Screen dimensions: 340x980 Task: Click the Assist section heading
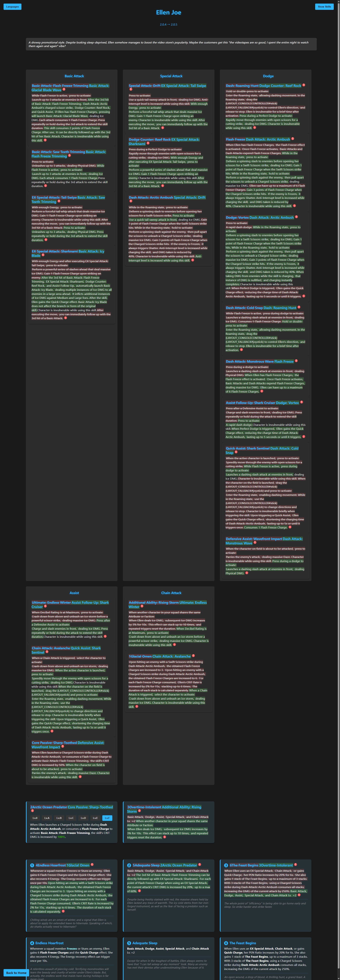74,593
